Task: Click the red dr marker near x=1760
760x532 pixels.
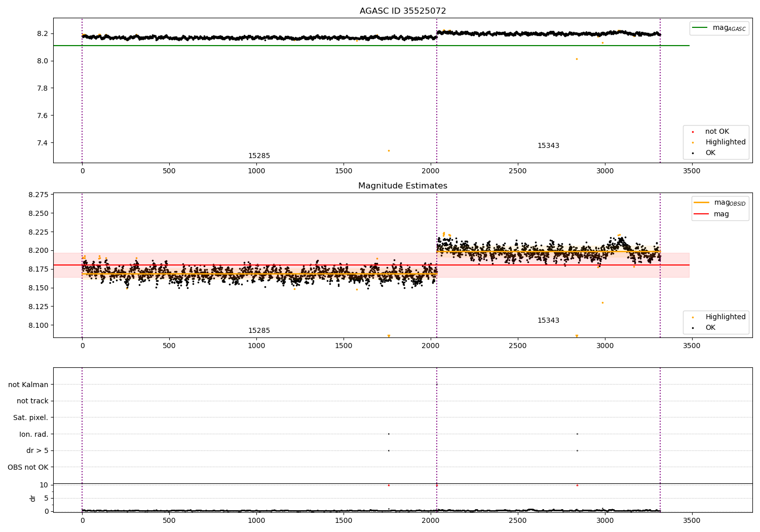Action: (x=389, y=485)
